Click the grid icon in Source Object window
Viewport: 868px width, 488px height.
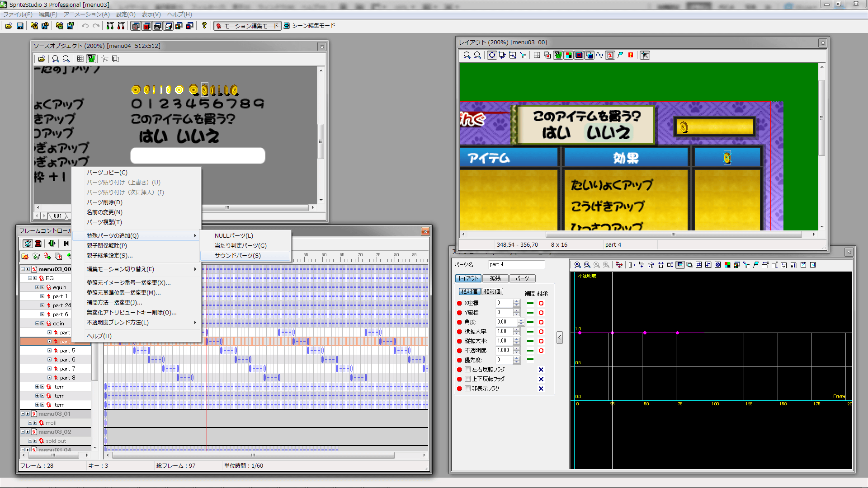point(80,59)
